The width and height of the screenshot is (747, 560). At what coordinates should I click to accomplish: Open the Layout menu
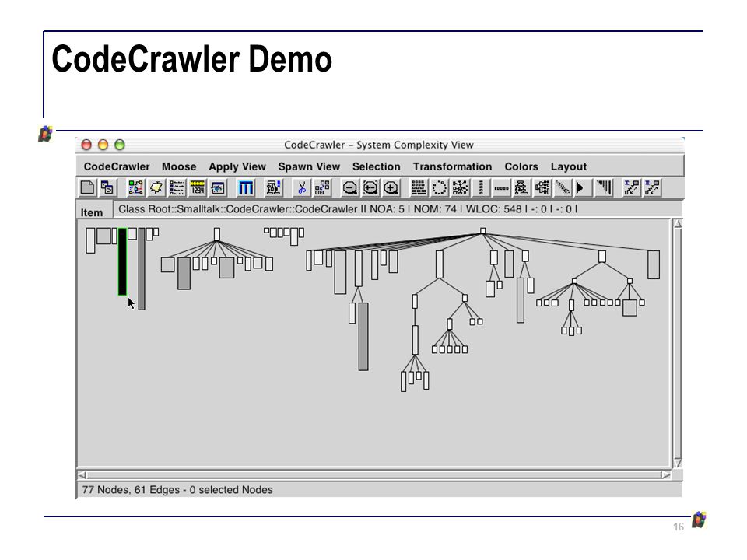(569, 166)
